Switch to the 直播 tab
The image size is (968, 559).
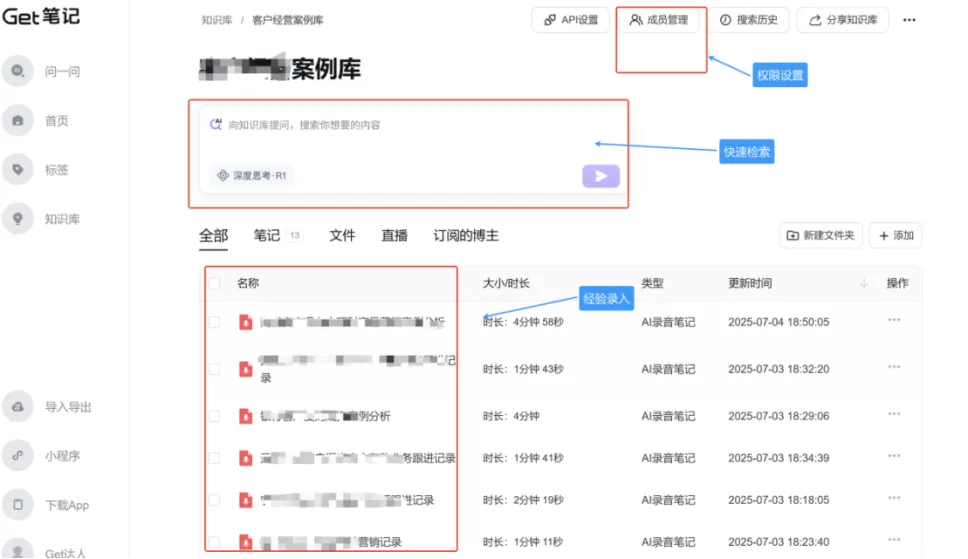click(x=394, y=235)
